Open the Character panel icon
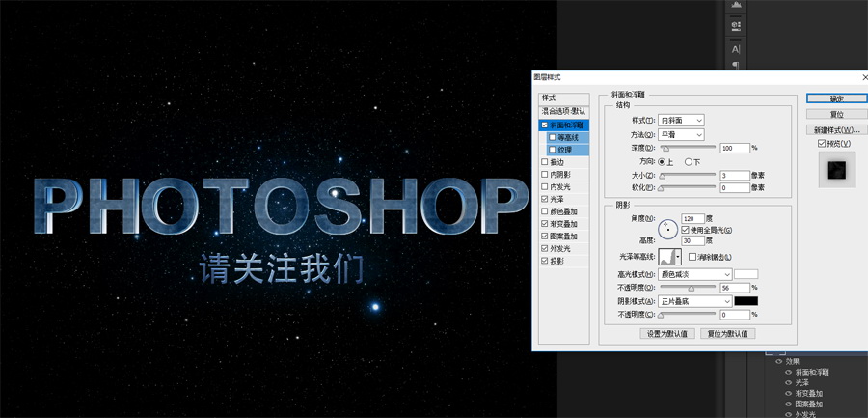Screen dimensions: 868x418 tap(735, 49)
